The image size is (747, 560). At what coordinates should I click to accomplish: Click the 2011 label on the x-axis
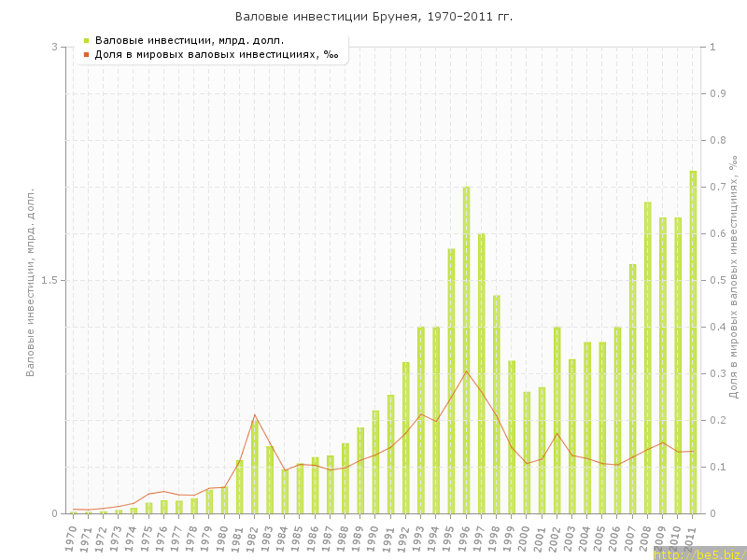(x=691, y=538)
